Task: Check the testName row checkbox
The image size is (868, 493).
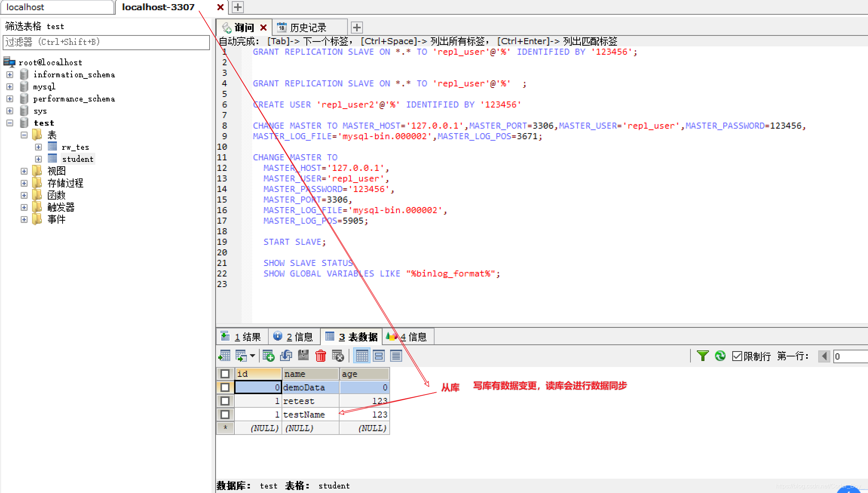Action: point(225,415)
